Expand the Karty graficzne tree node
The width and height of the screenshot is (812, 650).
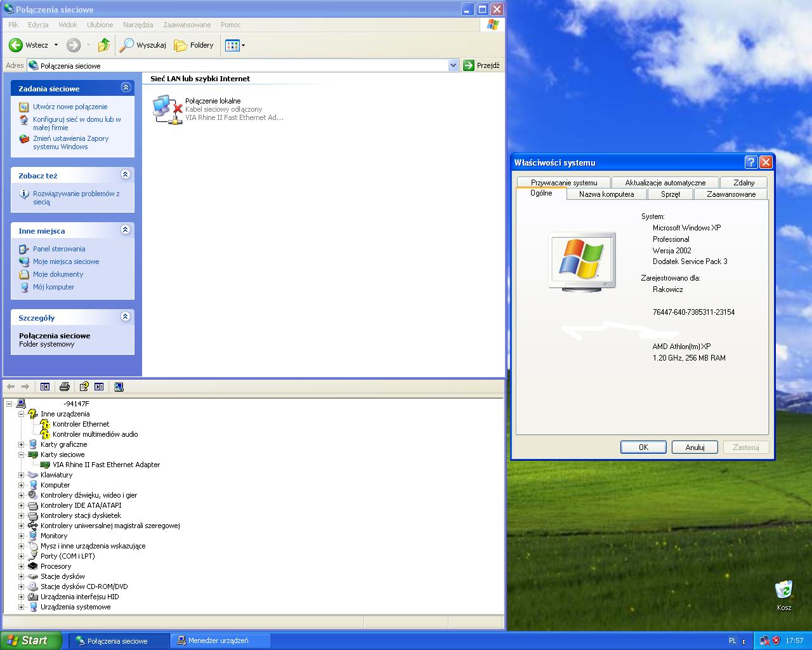21,444
